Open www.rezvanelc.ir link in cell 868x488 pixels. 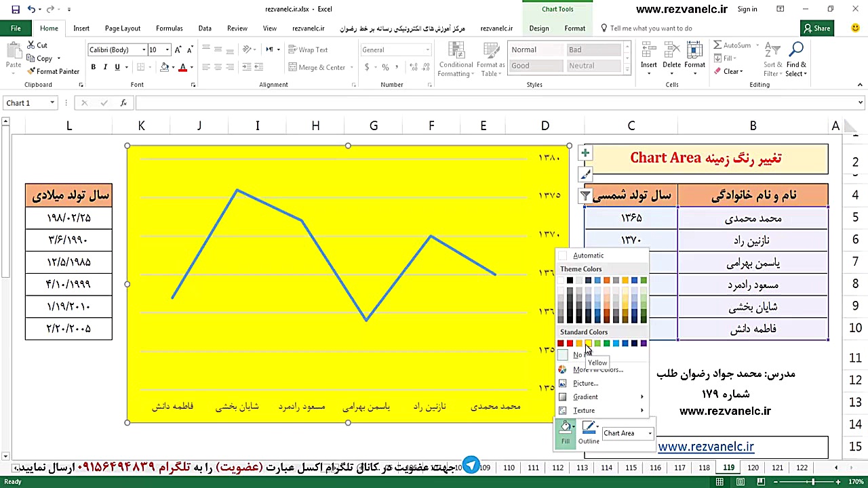(706, 447)
